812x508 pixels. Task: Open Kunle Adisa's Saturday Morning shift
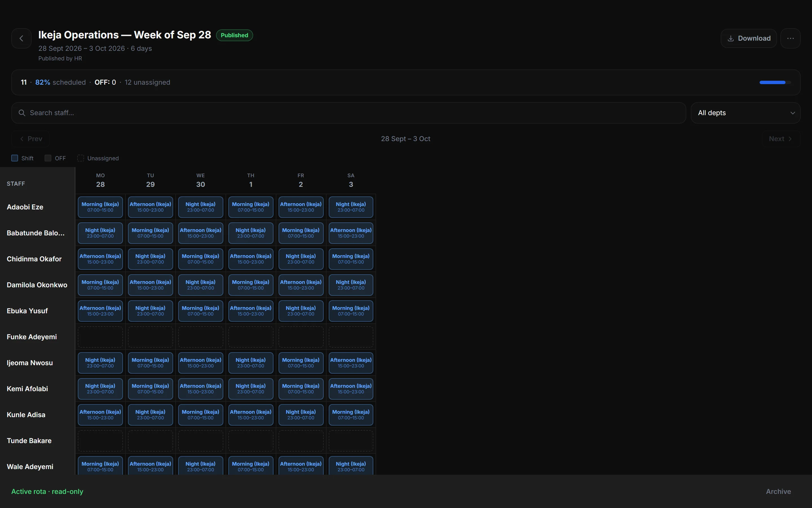(351, 415)
